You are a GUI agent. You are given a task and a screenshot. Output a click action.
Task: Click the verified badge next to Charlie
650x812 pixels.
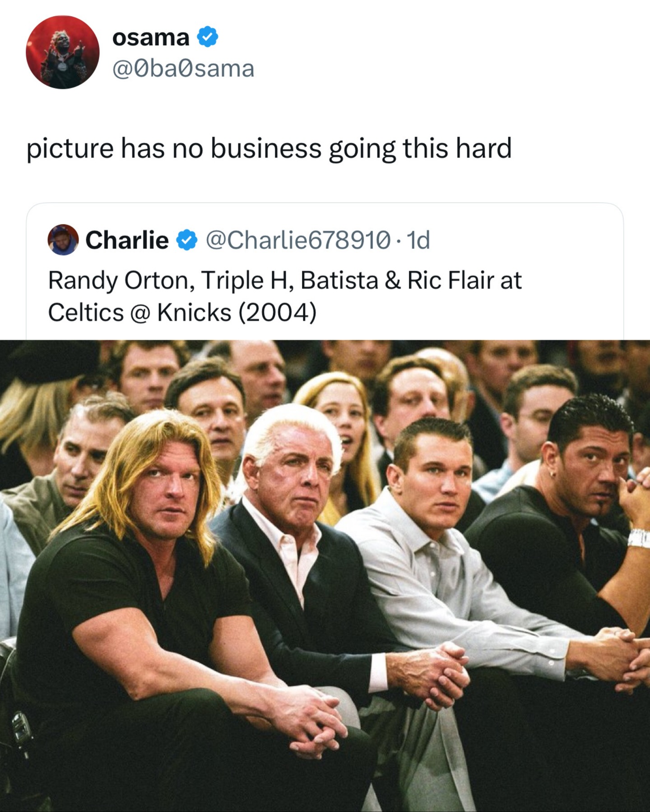186,240
